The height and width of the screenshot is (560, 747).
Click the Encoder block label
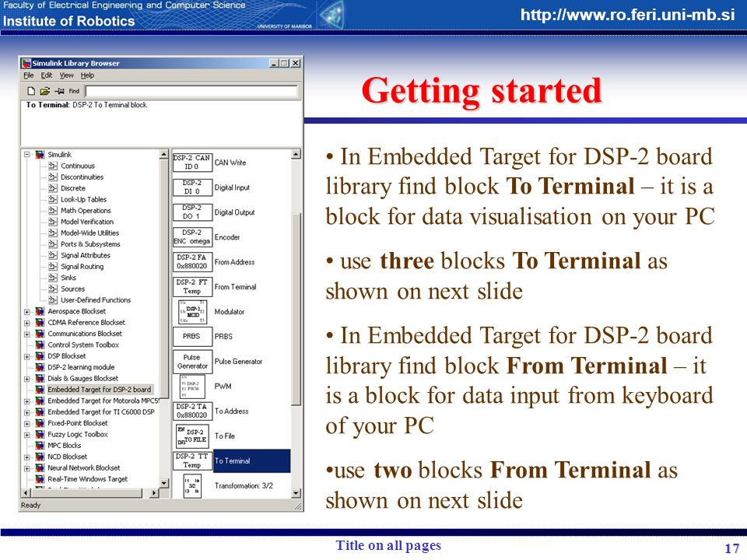click(227, 237)
